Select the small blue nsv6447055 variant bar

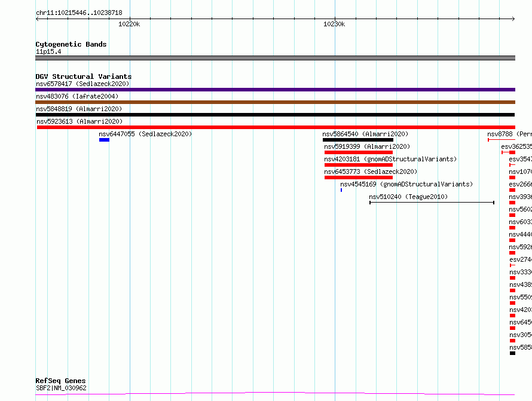[x=104, y=140]
